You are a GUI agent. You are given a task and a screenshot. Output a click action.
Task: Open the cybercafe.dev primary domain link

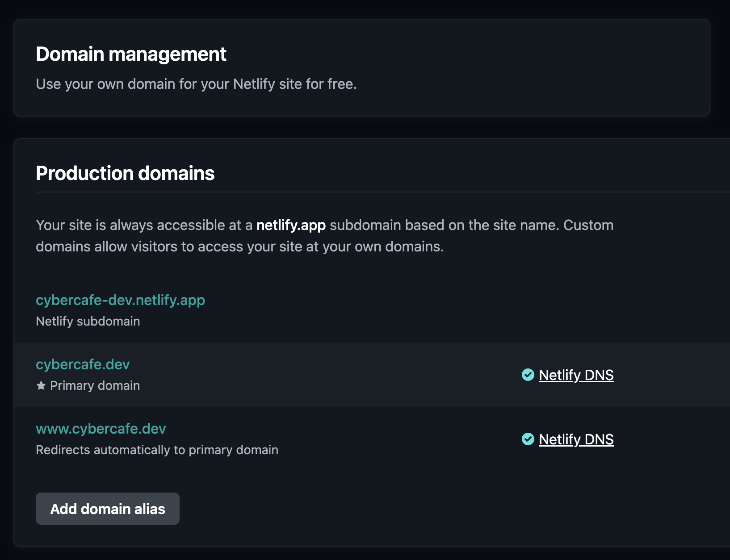(83, 364)
